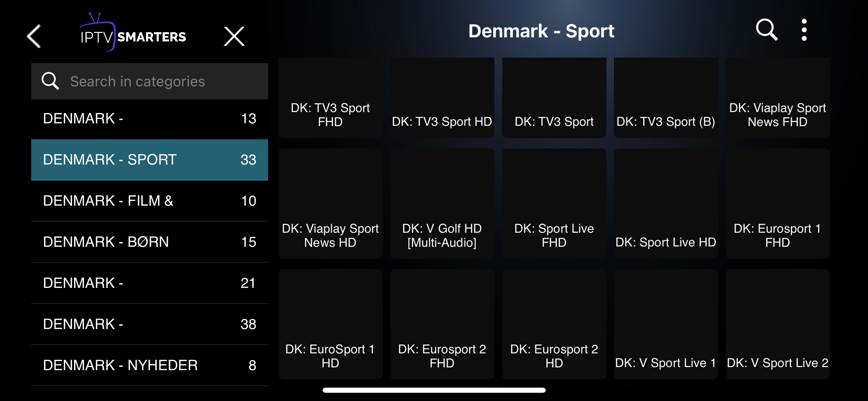The image size is (868, 401).
Task: Open DK: V Golf HD [Multi-Audio] channel
Action: [x=442, y=204]
